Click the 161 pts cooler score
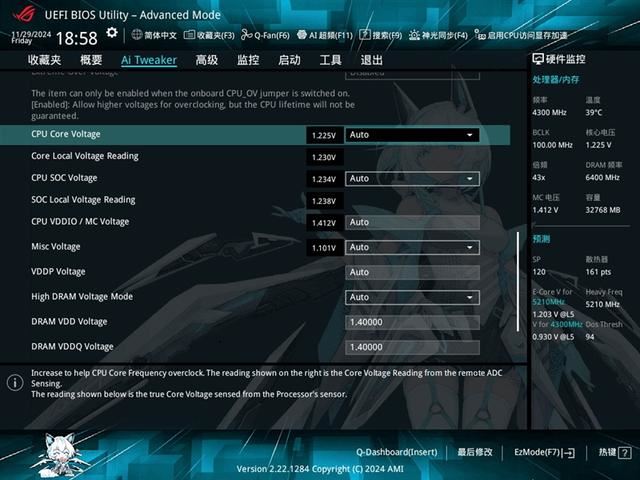The height and width of the screenshot is (480, 640). 598,272
